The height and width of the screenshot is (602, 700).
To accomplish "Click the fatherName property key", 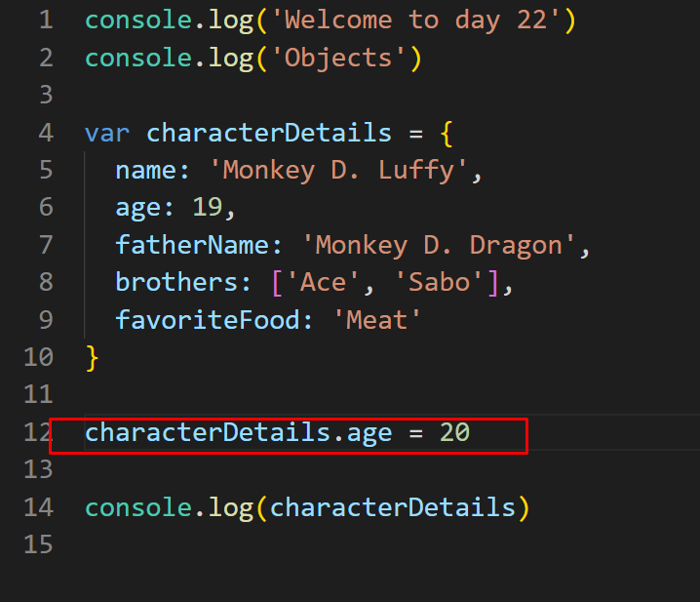I will [192, 245].
